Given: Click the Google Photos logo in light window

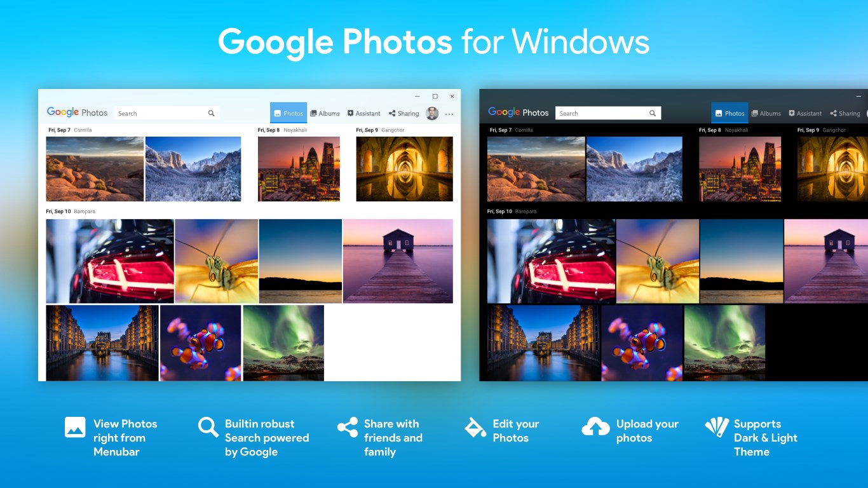Looking at the screenshot, I should point(77,112).
